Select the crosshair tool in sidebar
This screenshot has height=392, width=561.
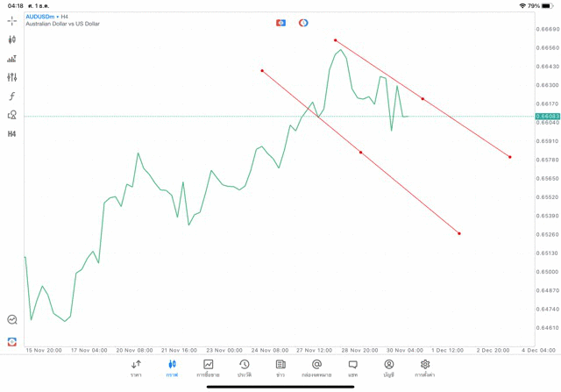(x=12, y=20)
